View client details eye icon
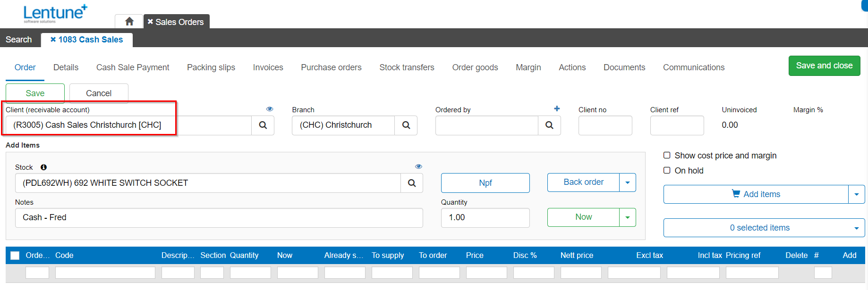868x290 pixels. tap(270, 109)
